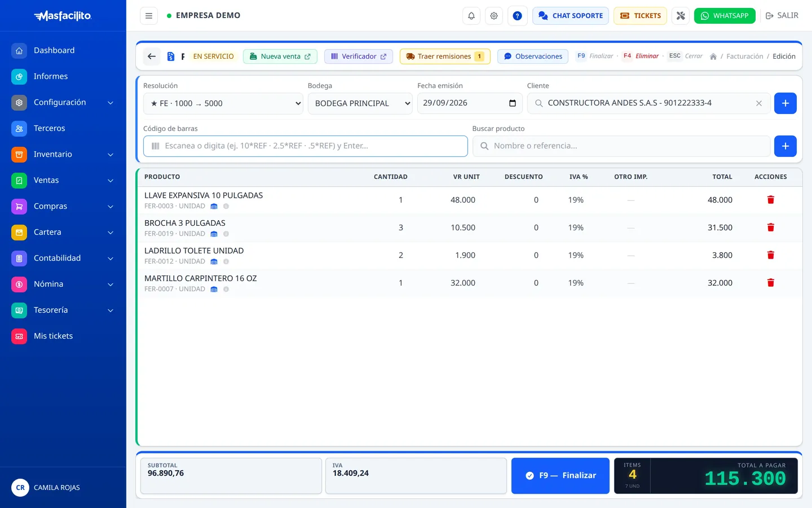
Task: Delete LADRILLO TOLETE UNIDAD row
Action: (771, 255)
